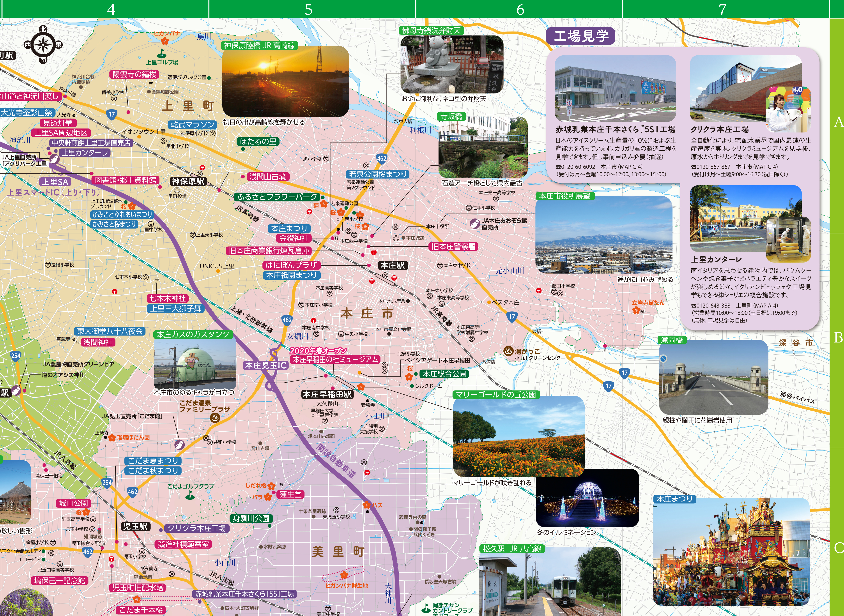Screen dimensions: 844x616
Task: Click the 陽雲寺の鐘楼 label
Action: coord(135,74)
